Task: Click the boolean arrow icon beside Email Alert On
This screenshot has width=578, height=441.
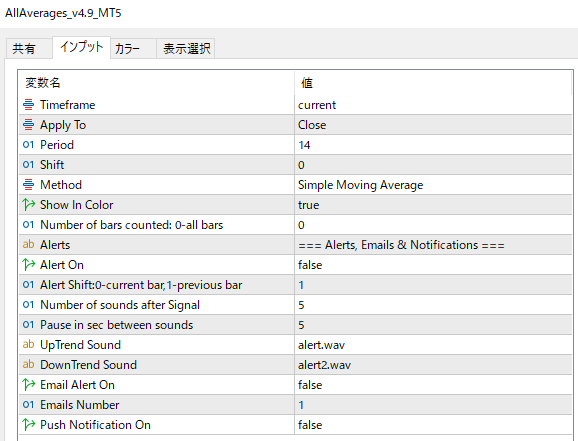Action: coord(28,385)
